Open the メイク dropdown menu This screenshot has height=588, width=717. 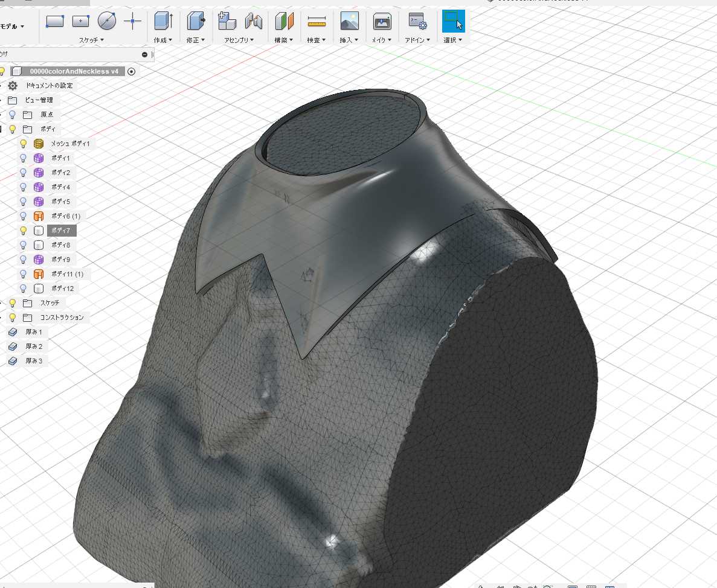[x=381, y=40]
